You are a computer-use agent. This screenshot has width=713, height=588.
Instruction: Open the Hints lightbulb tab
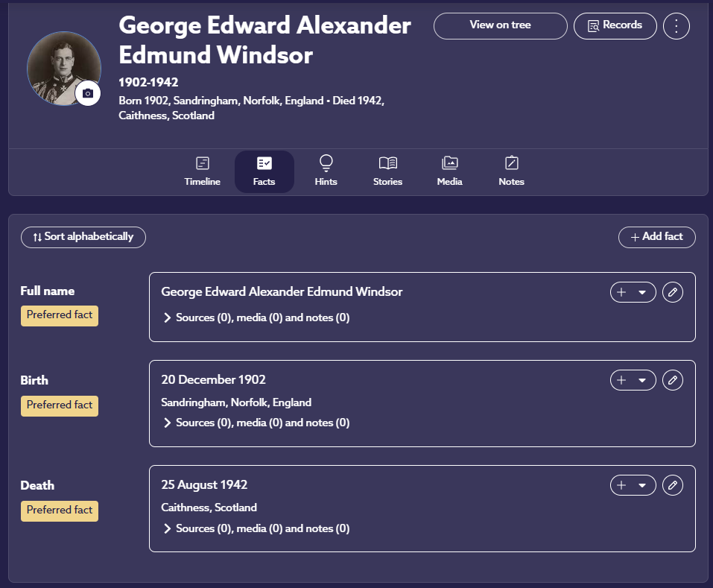(x=326, y=171)
